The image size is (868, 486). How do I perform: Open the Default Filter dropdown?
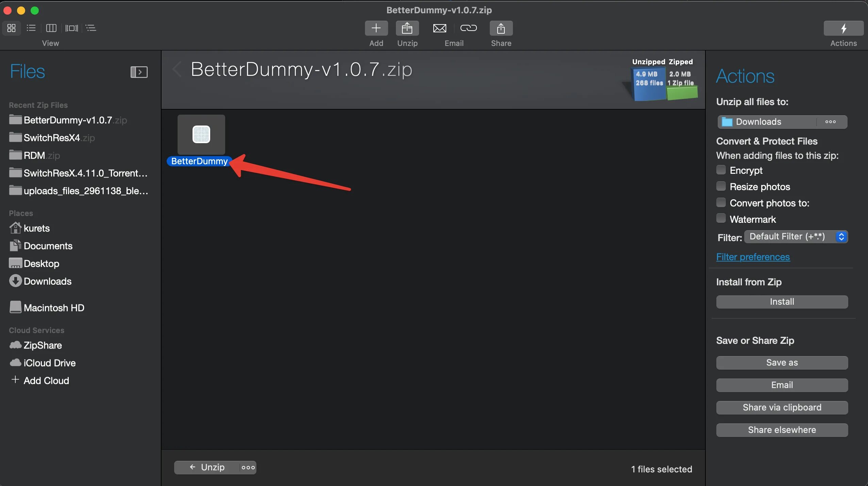(796, 237)
